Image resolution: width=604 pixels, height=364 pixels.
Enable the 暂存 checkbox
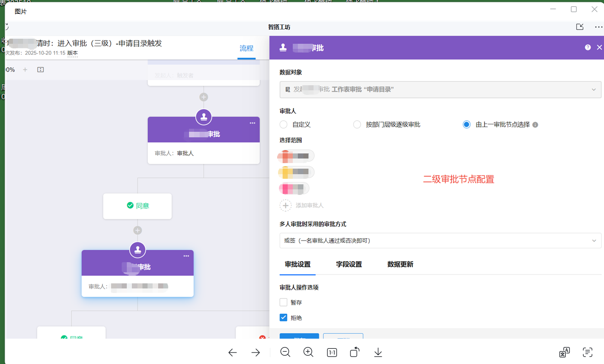coord(284,302)
